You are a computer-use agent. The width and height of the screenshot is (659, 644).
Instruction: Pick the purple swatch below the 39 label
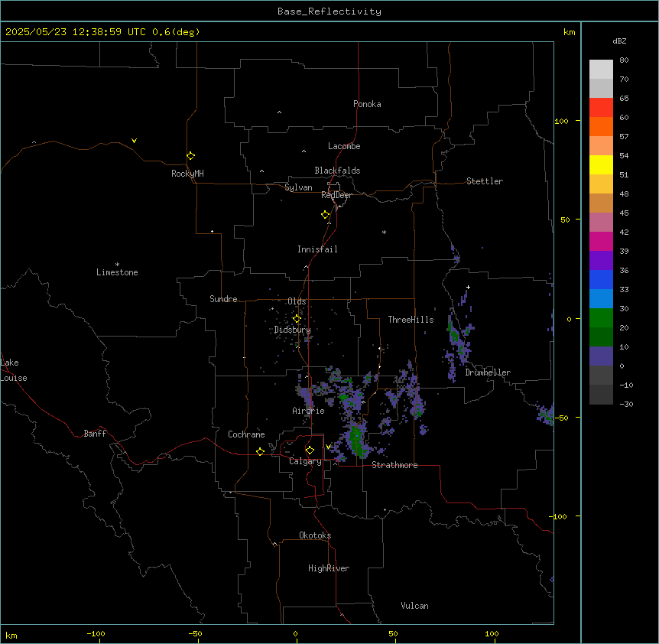(x=601, y=260)
